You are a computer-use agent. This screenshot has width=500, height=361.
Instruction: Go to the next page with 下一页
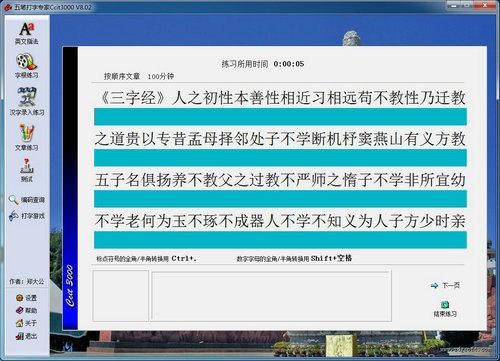(445, 285)
